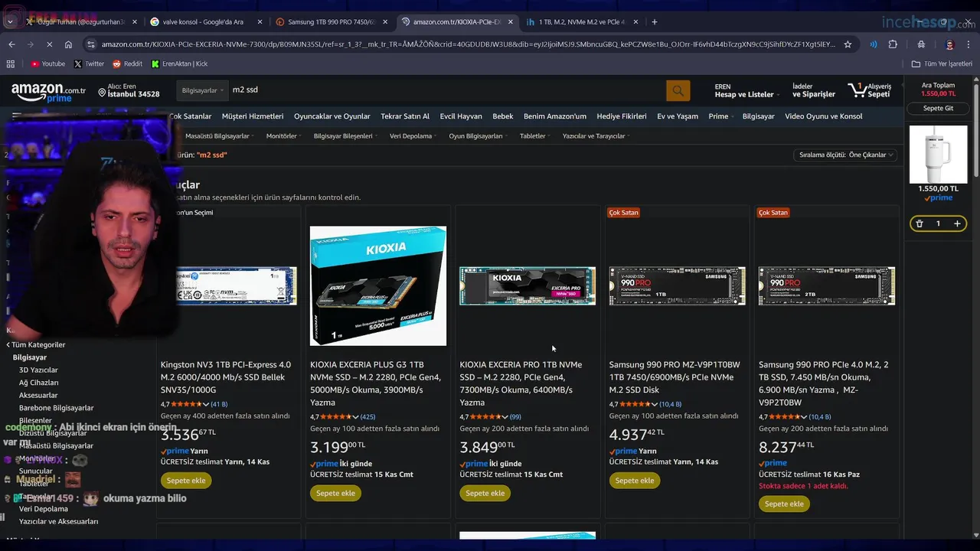Expand the Oyun Bilgisayarları submenu

[479, 136]
